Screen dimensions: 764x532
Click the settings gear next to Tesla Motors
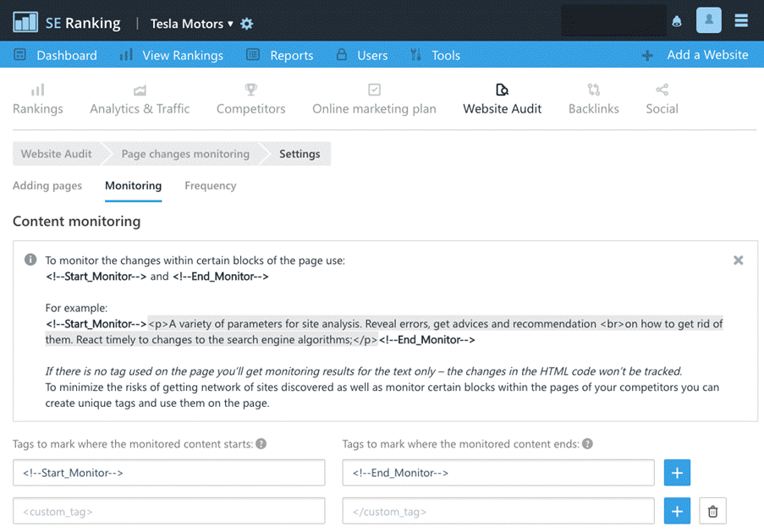tap(247, 24)
